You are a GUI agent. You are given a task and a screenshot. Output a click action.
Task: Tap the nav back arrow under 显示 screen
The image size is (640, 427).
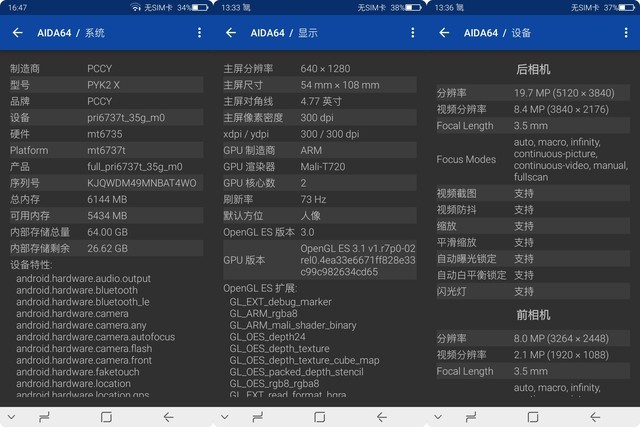pyautogui.click(x=382, y=417)
